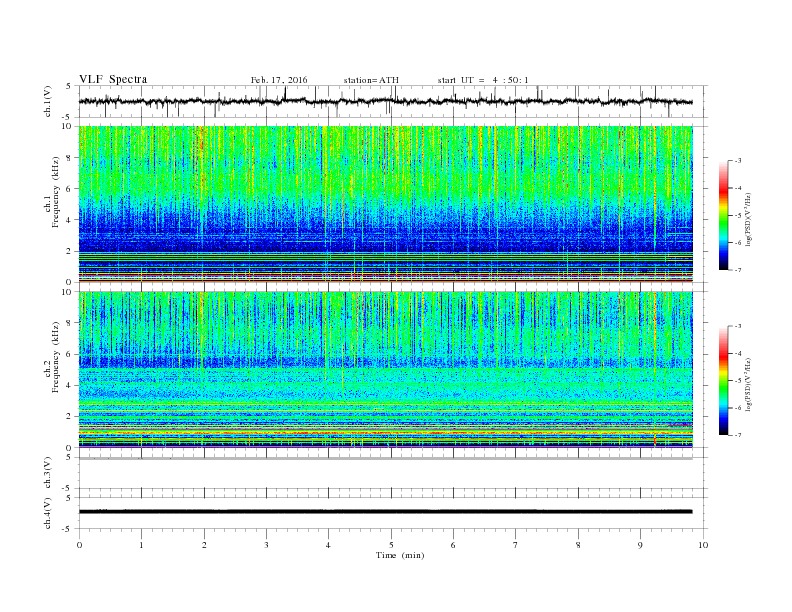
Task: Click the "1" tick on time axis
Action: 141,545
